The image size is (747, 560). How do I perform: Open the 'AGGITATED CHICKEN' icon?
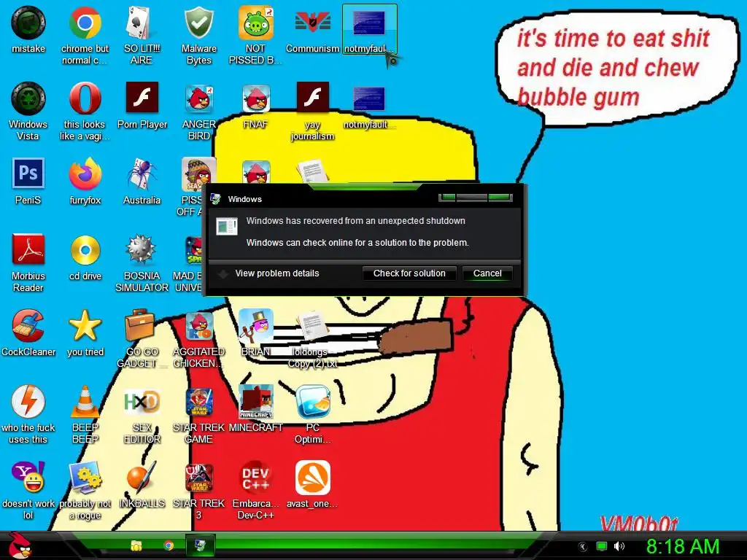[x=198, y=338]
